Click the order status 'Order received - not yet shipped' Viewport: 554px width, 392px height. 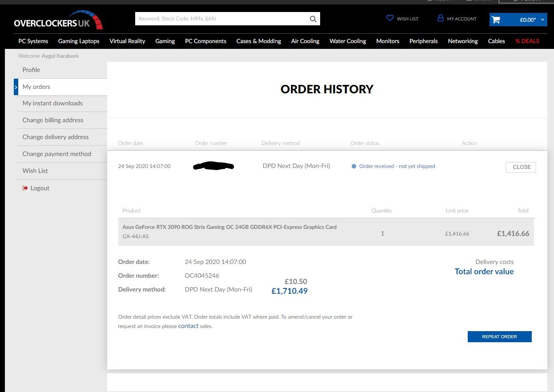click(397, 166)
